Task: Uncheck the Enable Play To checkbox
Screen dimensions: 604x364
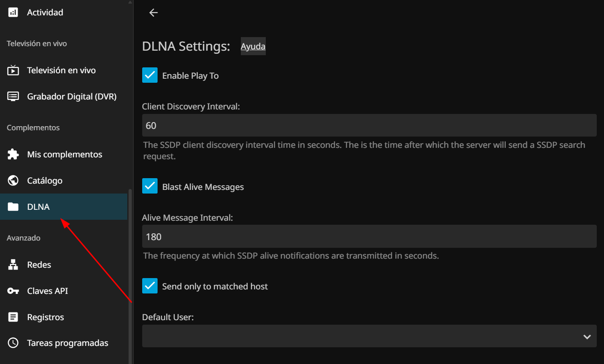Action: coord(150,76)
